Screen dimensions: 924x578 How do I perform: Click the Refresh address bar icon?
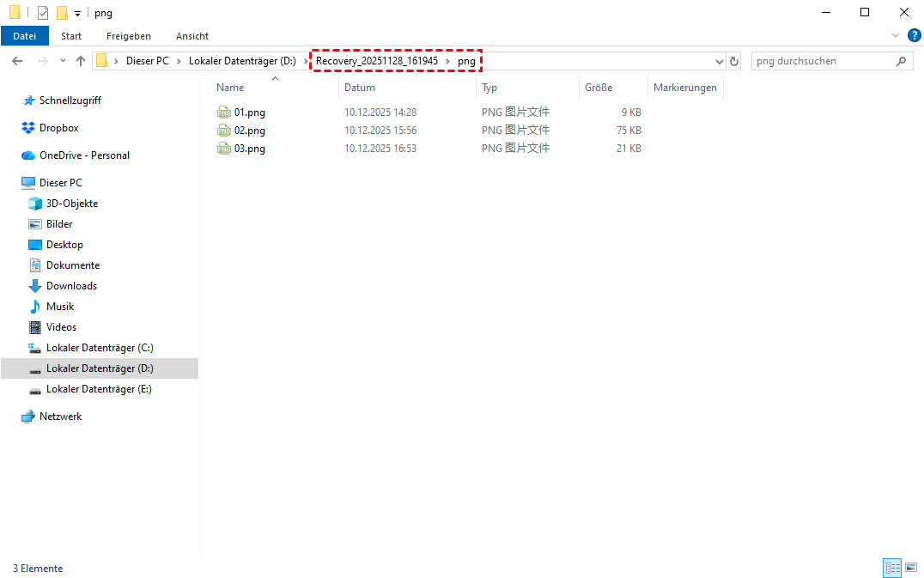tap(734, 61)
